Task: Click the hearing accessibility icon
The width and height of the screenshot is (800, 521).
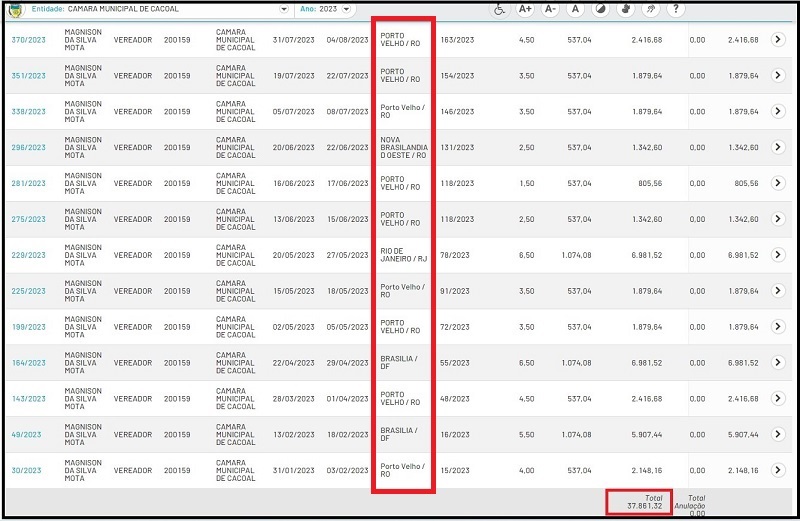Action: click(x=651, y=9)
